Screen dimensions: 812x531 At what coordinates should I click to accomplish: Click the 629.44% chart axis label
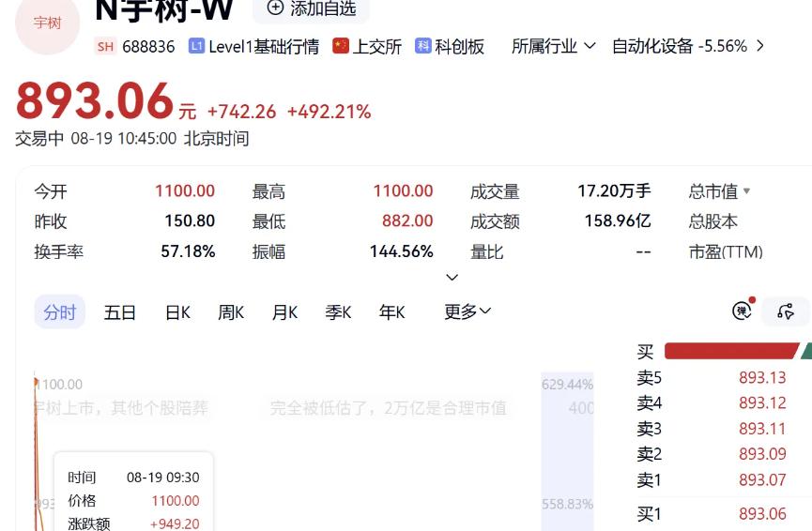[567, 385]
